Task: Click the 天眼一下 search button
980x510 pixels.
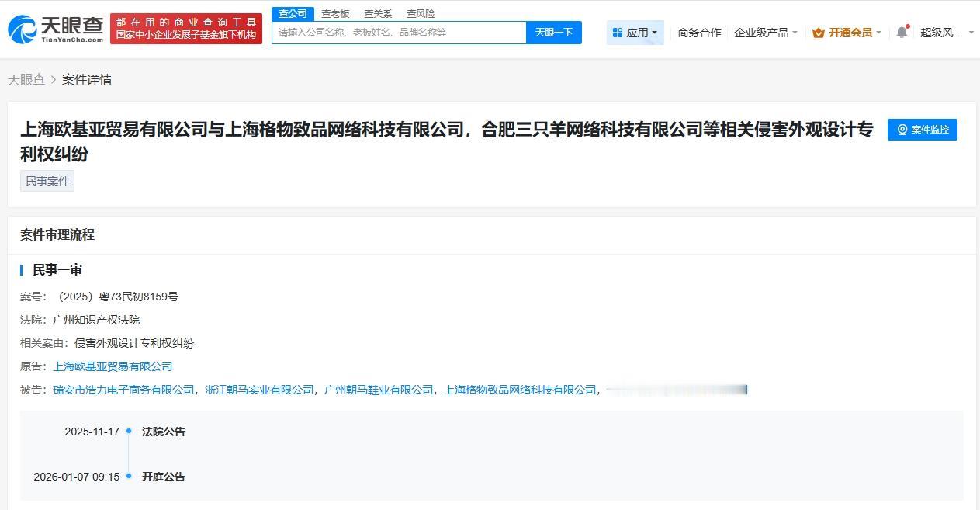Action: coord(553,32)
